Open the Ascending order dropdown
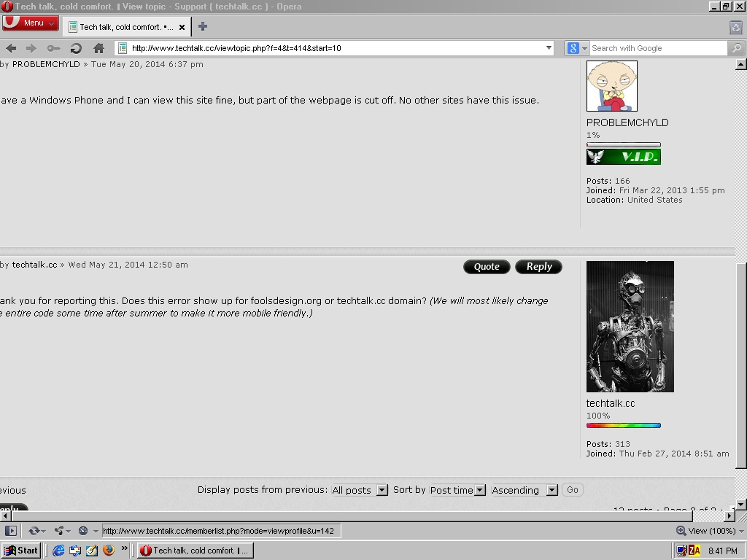The height and width of the screenshot is (560, 747). tap(525, 490)
